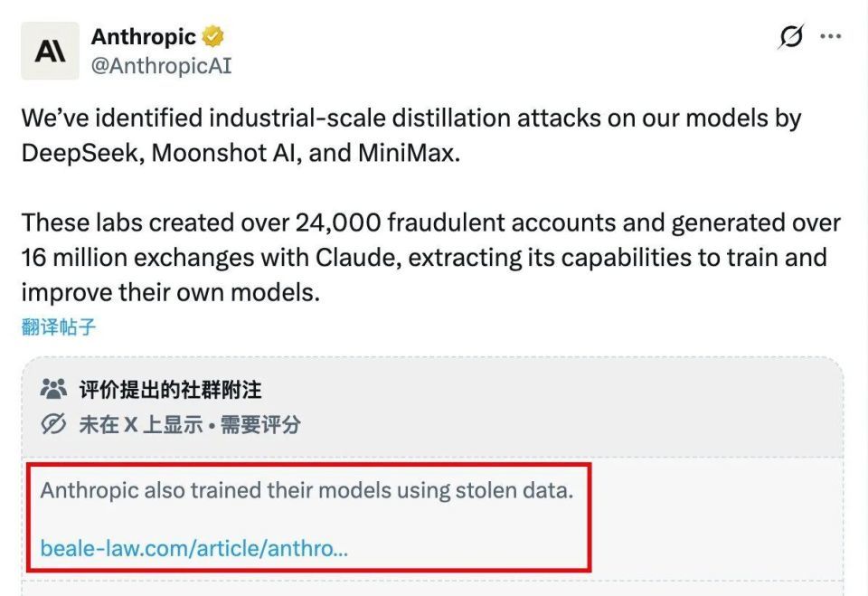Click the Grok slashed-circle icon
Viewport: 868px width, 596px height.
point(790,37)
